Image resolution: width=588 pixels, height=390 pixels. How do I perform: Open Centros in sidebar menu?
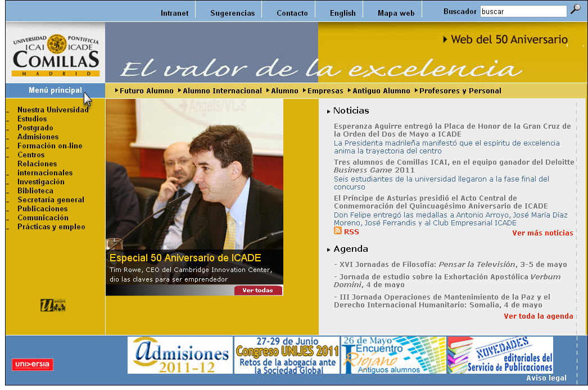point(31,155)
